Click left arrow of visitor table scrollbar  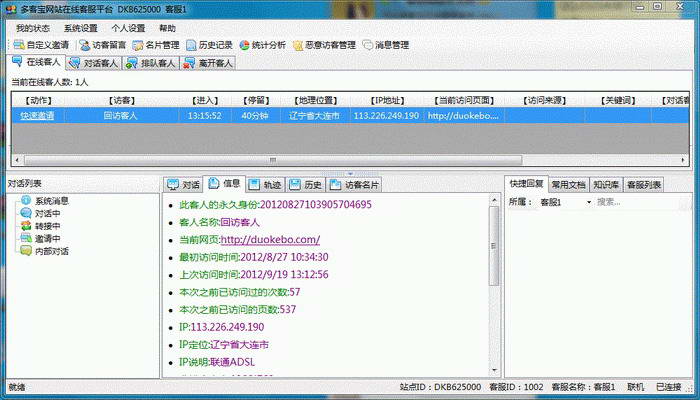[17, 160]
